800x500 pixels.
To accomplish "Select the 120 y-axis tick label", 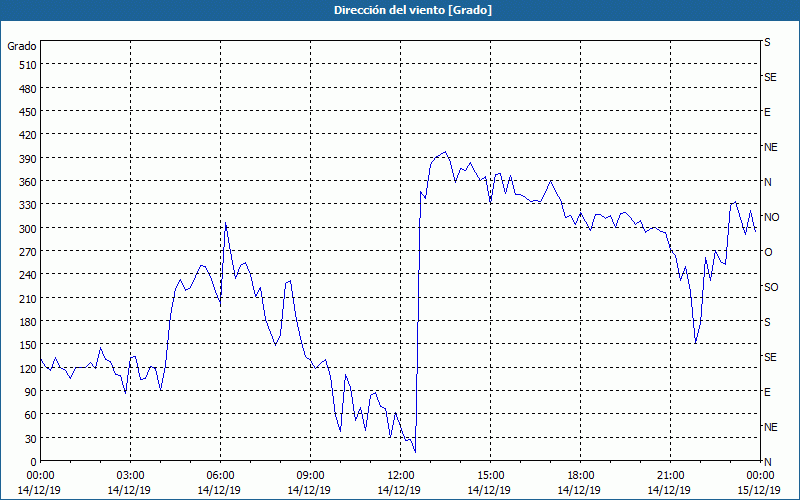I will tap(27, 369).
